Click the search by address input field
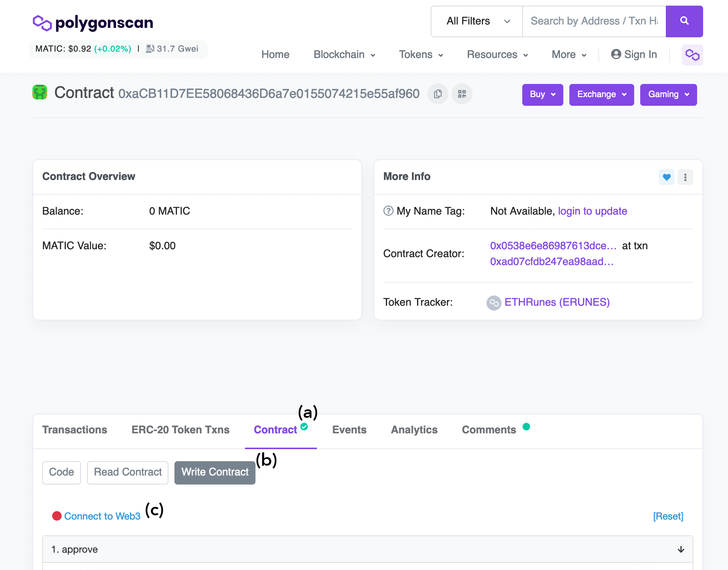 (594, 21)
